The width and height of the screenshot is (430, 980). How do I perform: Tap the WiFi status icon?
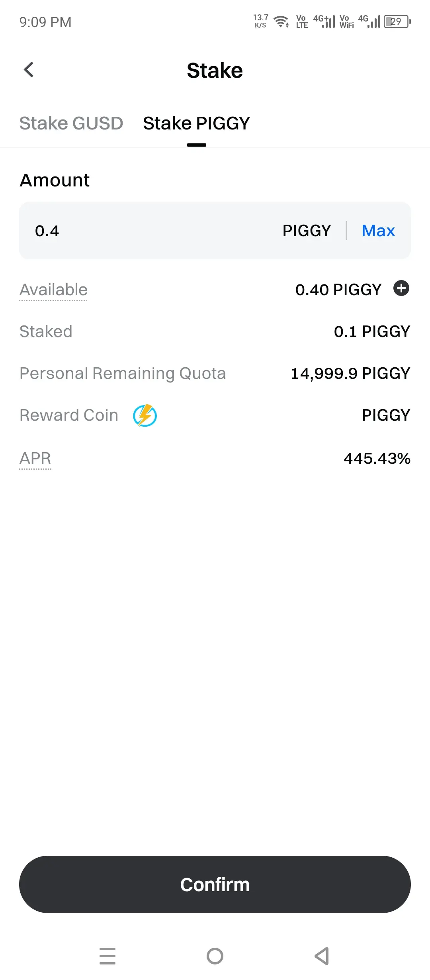point(281,22)
